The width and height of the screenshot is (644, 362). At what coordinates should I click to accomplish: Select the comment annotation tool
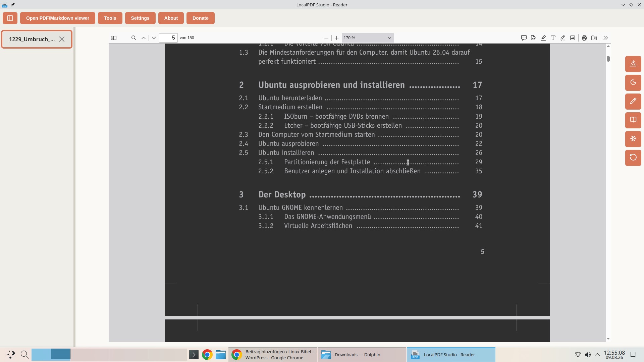click(x=524, y=38)
